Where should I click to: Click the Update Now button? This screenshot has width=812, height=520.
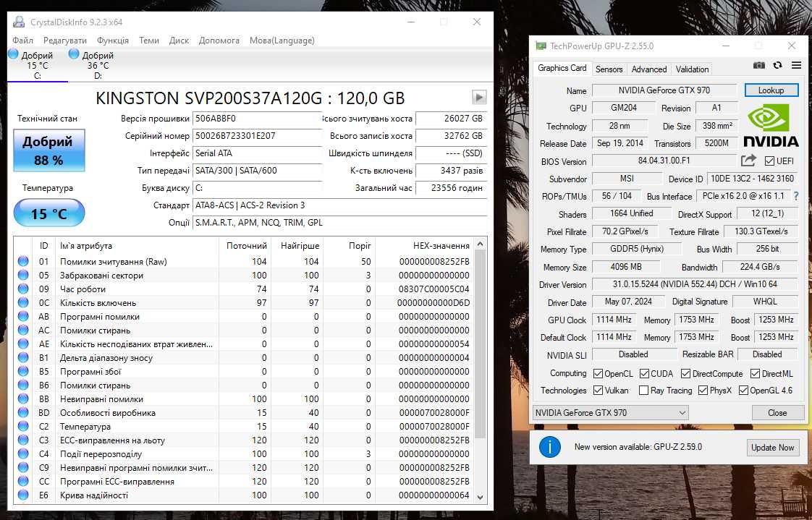pyautogui.click(x=773, y=448)
